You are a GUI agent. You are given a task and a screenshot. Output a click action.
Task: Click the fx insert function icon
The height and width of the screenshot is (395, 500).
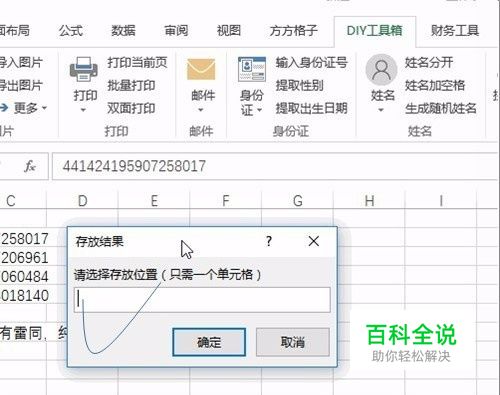click(x=30, y=166)
